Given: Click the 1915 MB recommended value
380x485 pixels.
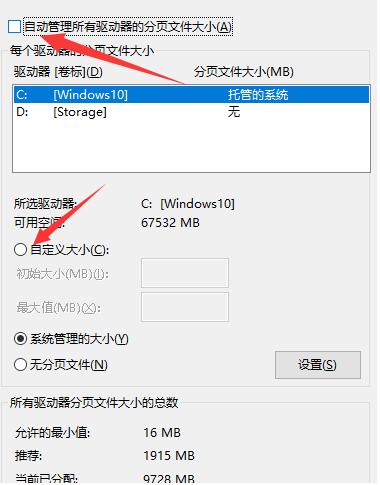Looking at the screenshot, I should (169, 455).
